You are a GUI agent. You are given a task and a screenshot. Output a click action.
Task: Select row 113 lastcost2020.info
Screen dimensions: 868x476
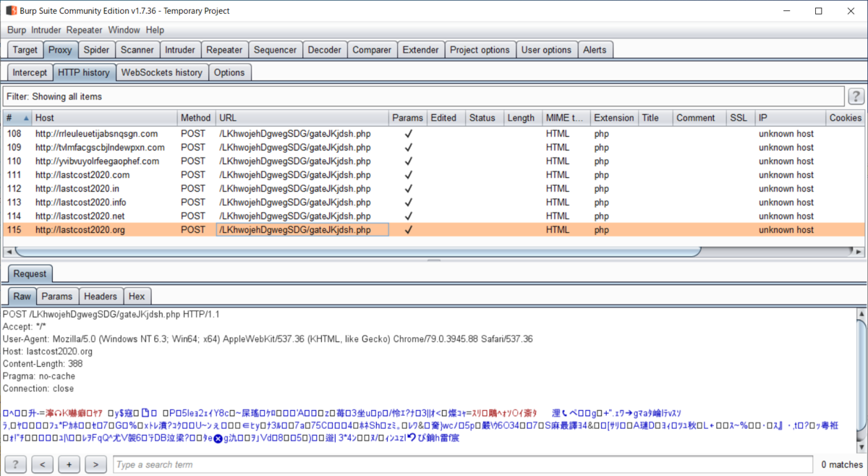434,203
